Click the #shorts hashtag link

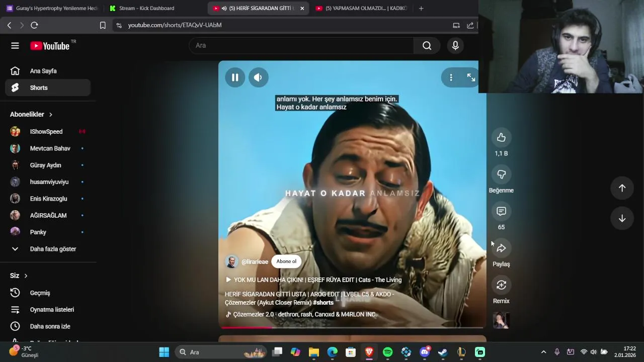(x=323, y=303)
